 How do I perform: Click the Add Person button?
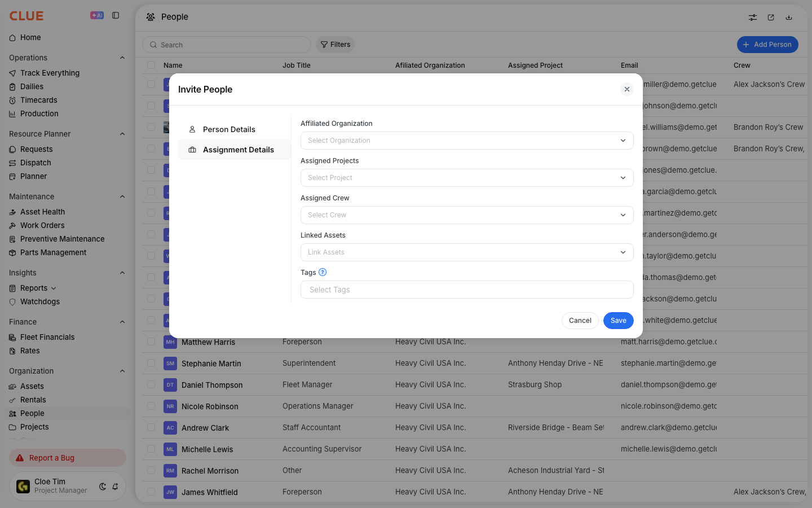[x=767, y=45]
